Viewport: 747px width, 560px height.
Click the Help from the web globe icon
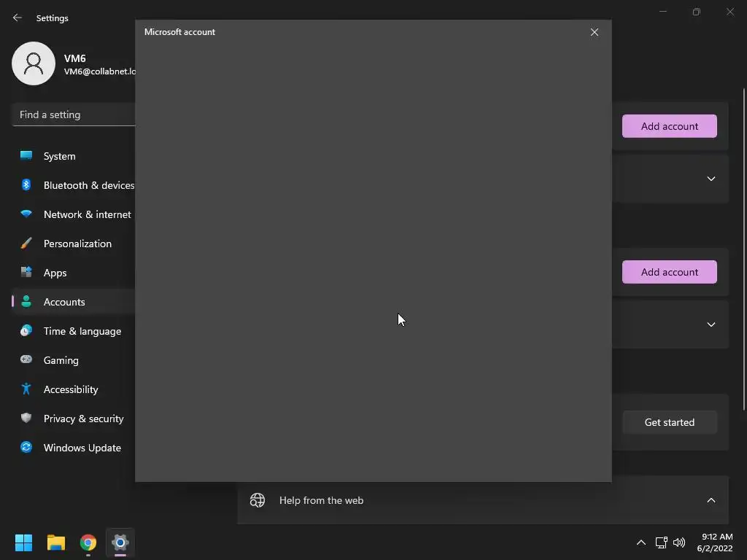[x=258, y=500]
